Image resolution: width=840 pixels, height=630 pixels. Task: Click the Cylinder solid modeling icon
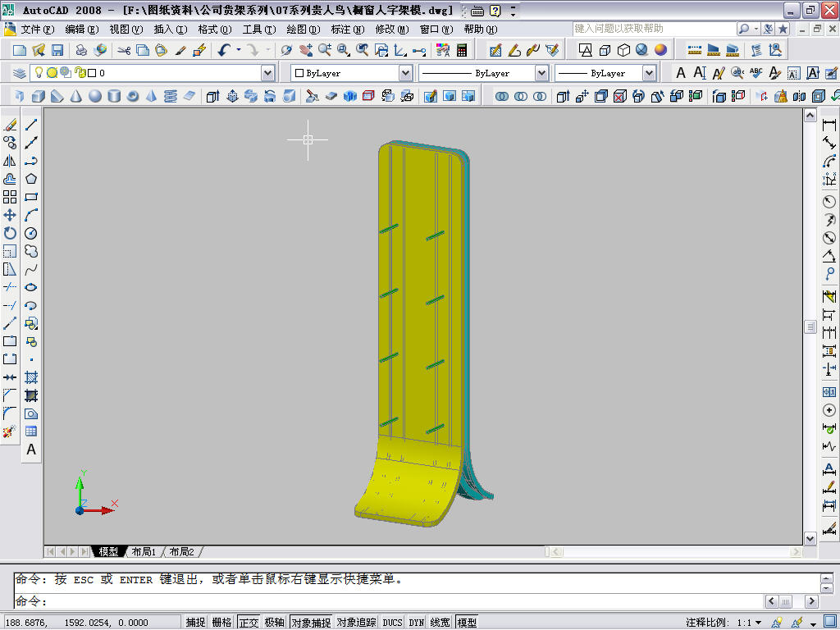click(x=113, y=96)
